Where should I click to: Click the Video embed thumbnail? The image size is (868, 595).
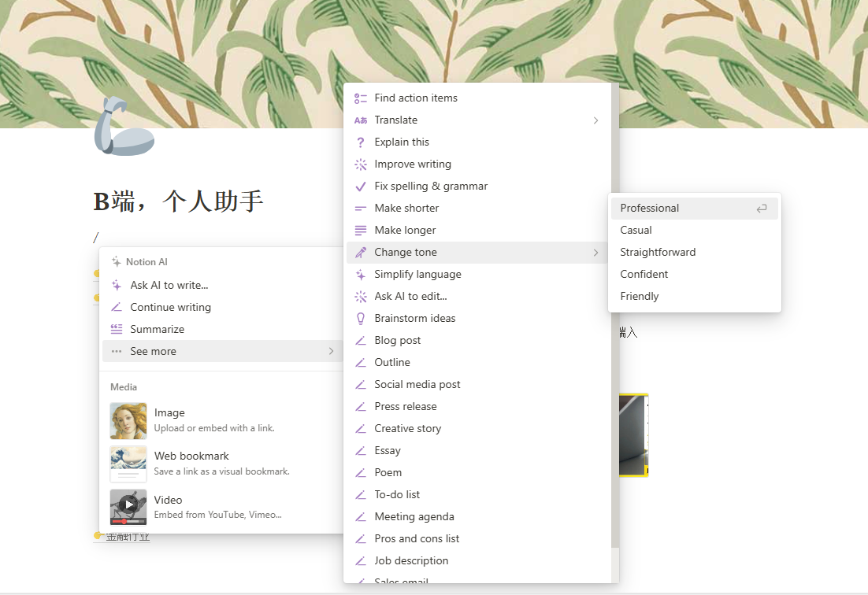128,508
